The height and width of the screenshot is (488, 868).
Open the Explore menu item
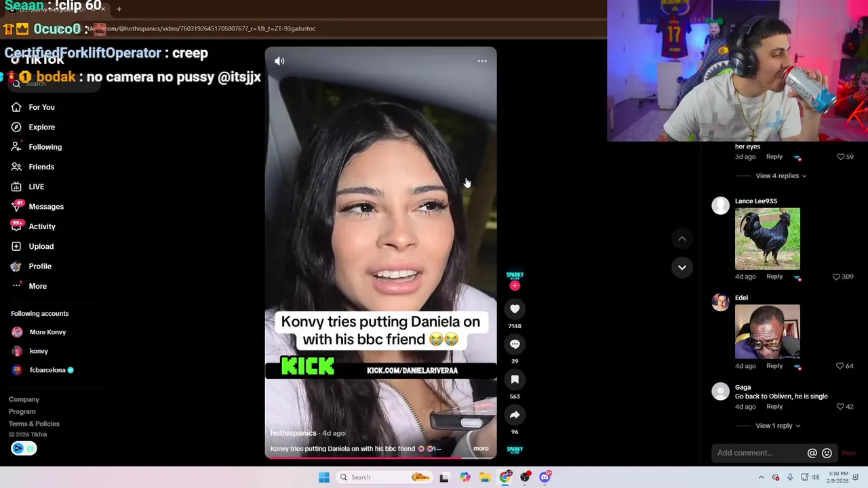(42, 127)
